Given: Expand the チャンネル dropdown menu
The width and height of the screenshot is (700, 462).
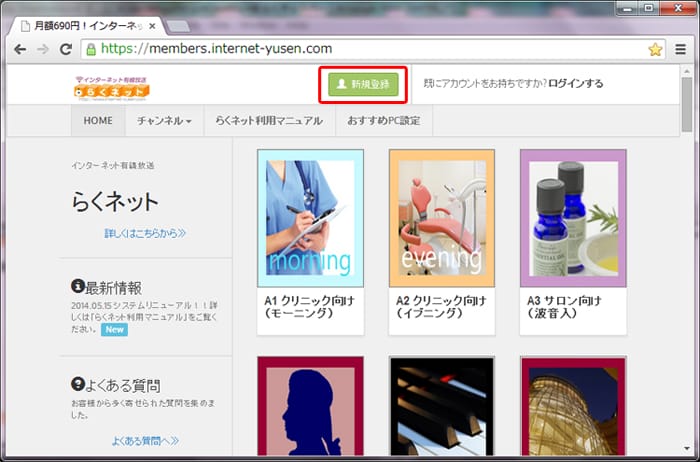Looking at the screenshot, I should 164,121.
